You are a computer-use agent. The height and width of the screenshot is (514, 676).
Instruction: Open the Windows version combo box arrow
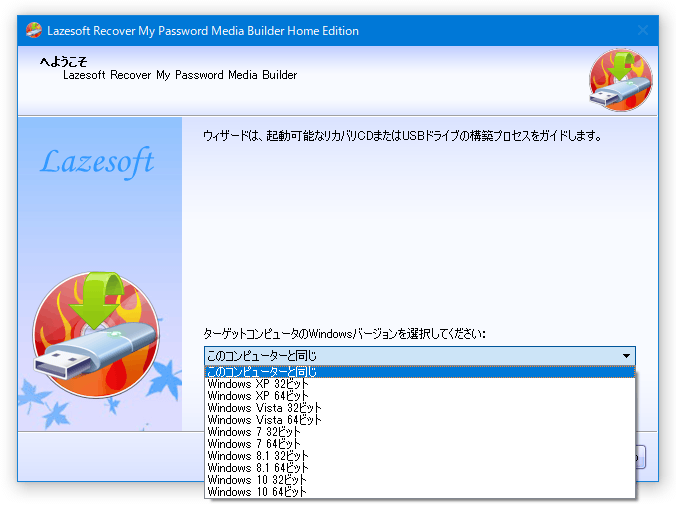pyautogui.click(x=626, y=356)
